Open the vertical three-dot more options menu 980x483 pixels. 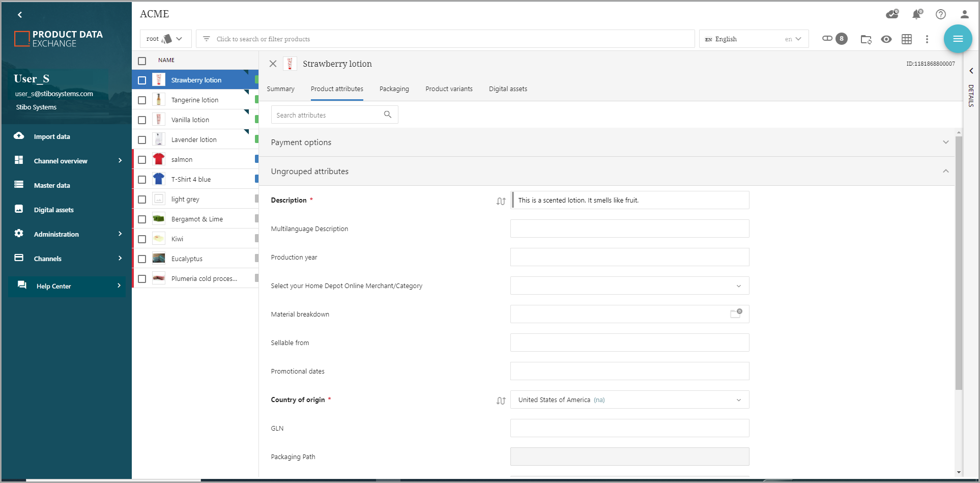pos(927,39)
